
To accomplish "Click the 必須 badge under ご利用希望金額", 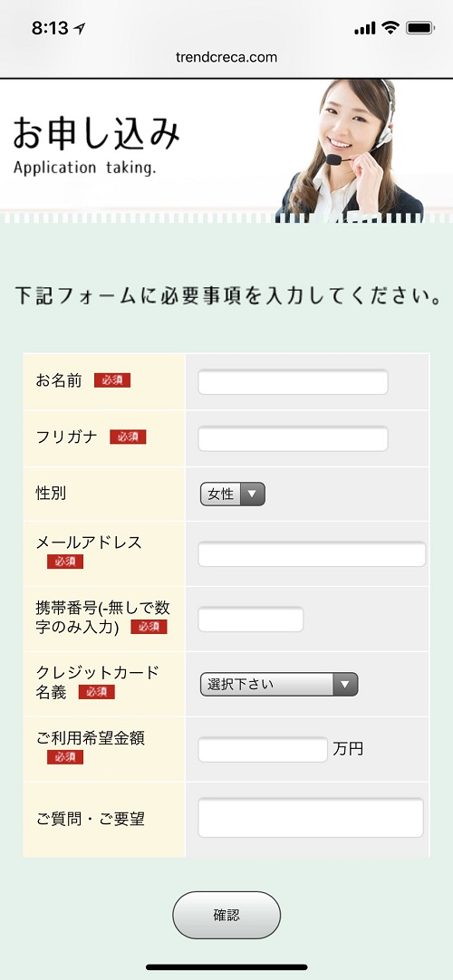I will (65, 757).
